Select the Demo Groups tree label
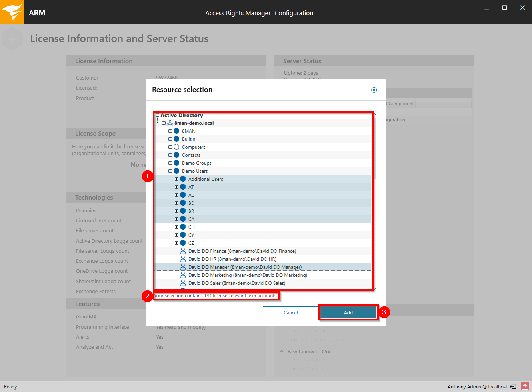Image resolution: width=532 pixels, height=392 pixels. (x=197, y=163)
